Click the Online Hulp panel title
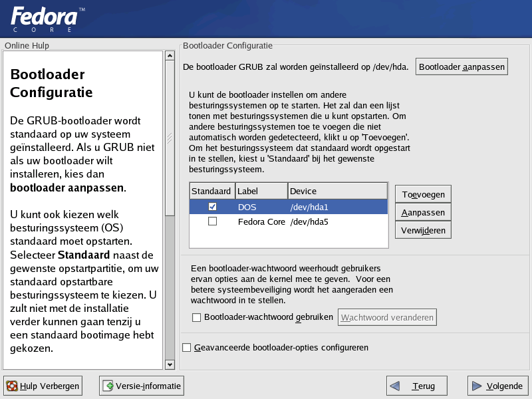The width and height of the screenshot is (532, 399). click(x=27, y=45)
